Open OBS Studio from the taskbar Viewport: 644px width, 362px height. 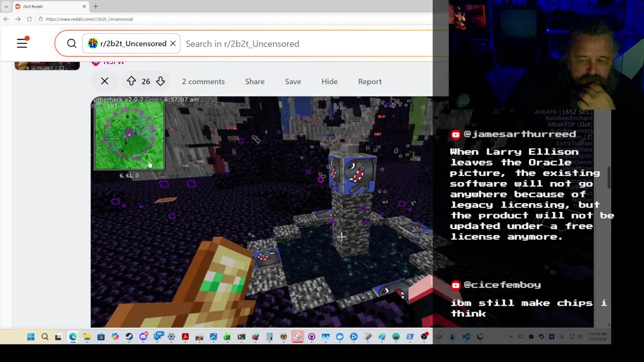click(x=424, y=337)
